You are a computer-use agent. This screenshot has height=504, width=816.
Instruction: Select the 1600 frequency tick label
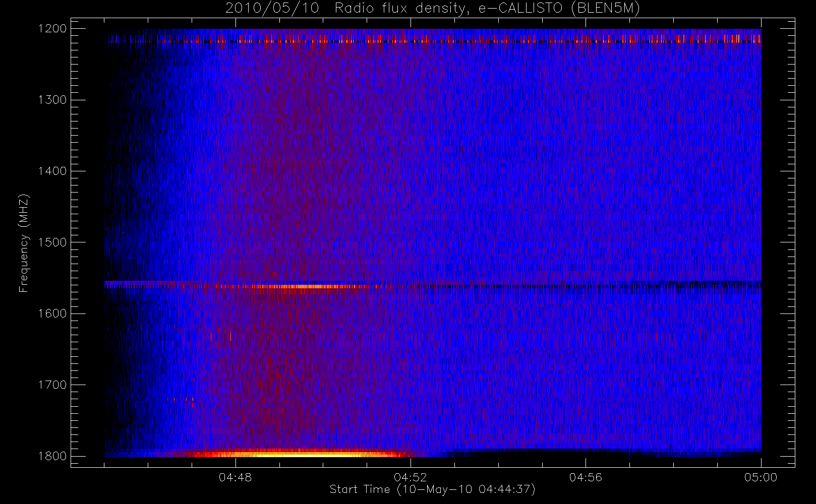click(x=52, y=313)
